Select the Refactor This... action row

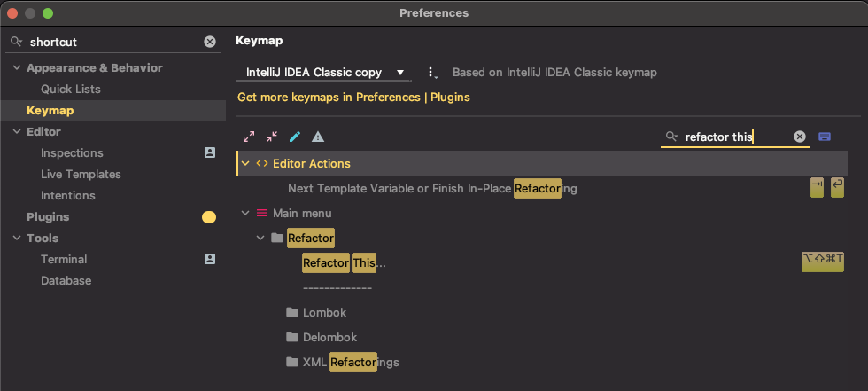pos(542,262)
